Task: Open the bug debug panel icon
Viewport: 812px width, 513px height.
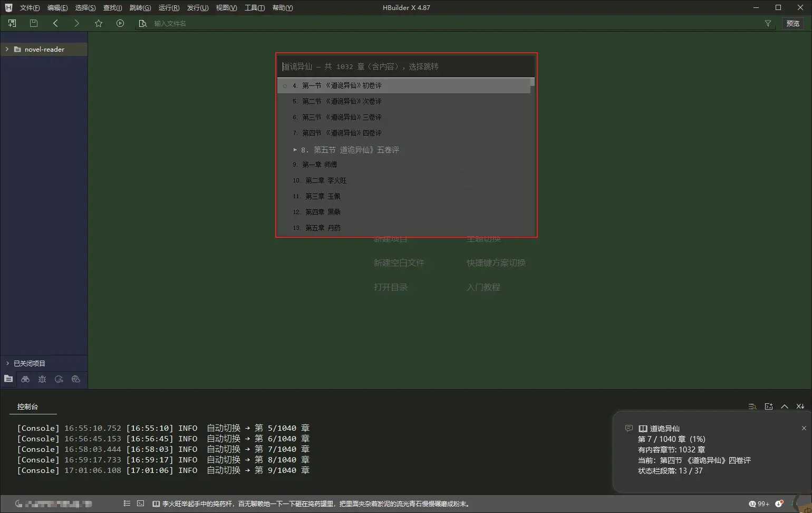Action: 42,379
